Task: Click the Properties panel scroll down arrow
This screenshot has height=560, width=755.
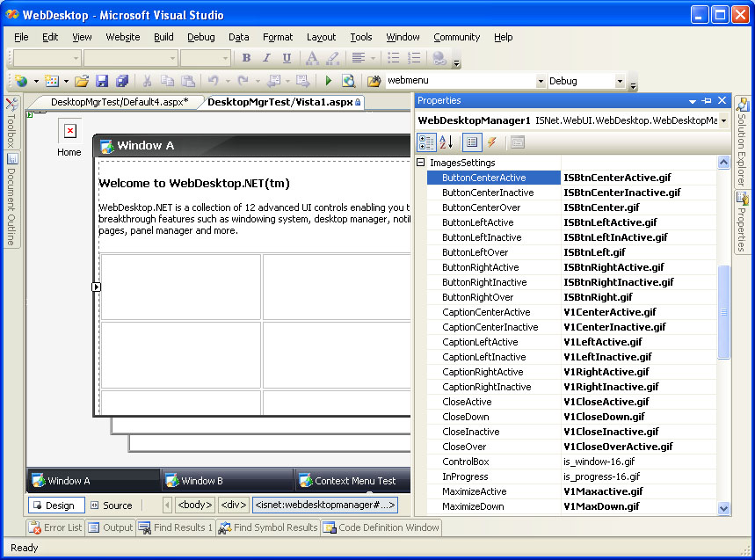Action: 723,507
